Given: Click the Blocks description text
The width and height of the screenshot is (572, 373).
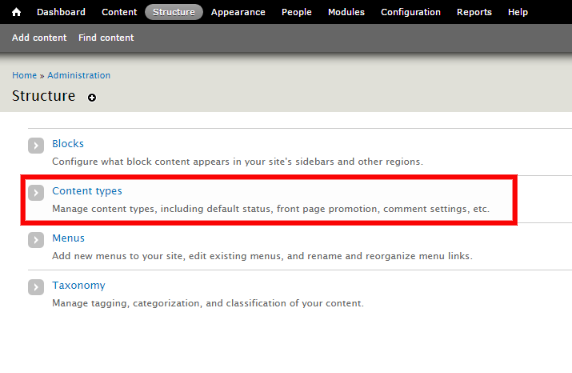Looking at the screenshot, I should click(x=237, y=162).
